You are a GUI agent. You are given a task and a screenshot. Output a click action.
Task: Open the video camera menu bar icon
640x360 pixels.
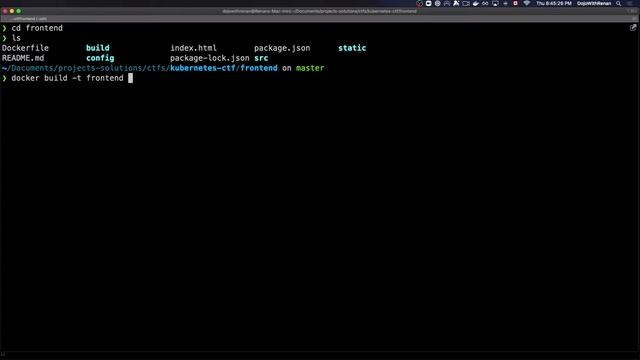click(466, 3)
